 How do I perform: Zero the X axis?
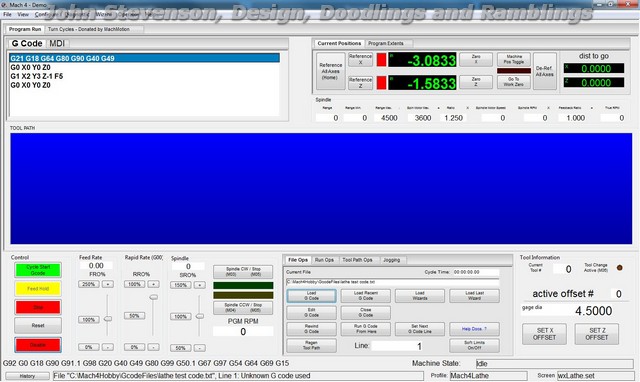pos(476,60)
